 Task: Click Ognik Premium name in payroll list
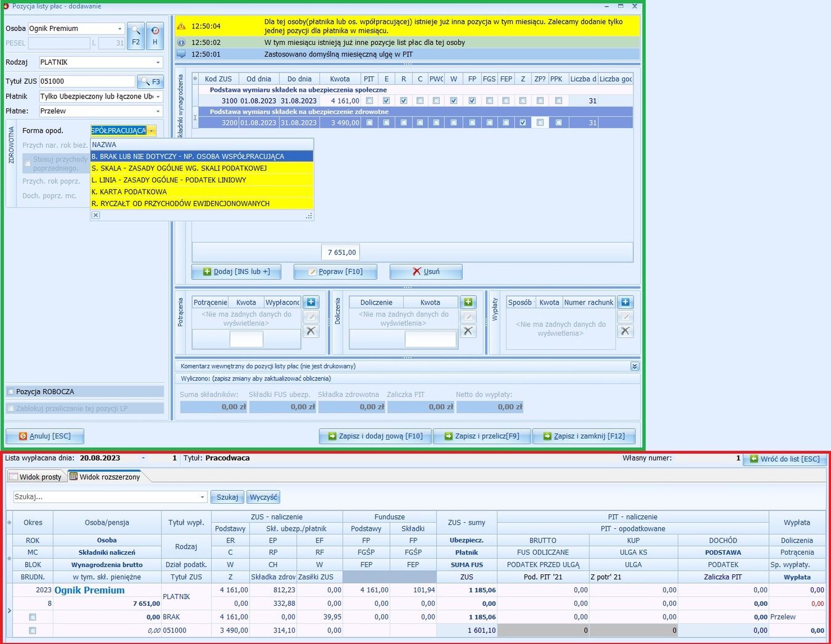click(x=89, y=590)
